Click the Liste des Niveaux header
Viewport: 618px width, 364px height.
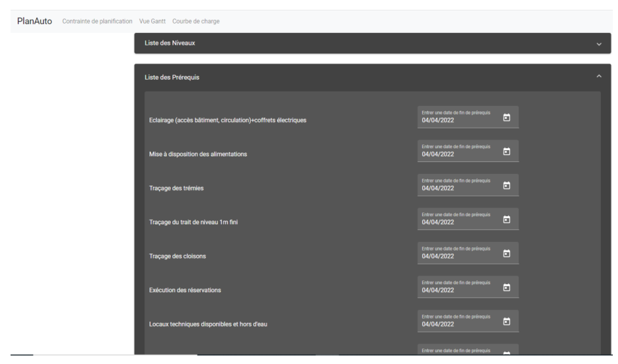170,43
